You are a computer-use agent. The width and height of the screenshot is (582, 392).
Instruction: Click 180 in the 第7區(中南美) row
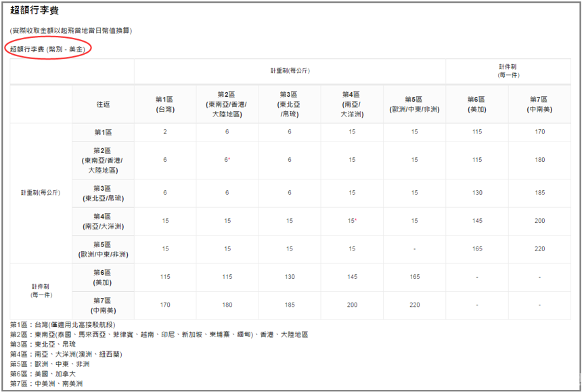coord(227,305)
